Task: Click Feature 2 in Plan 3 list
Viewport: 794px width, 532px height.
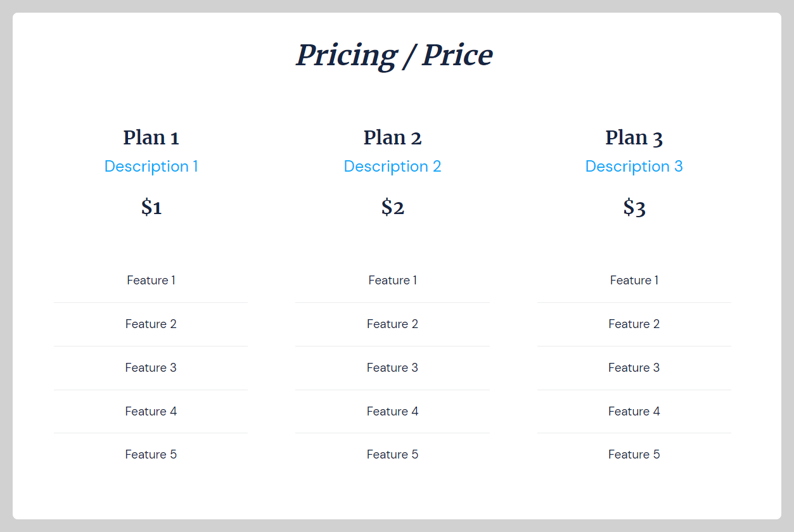Action: pyautogui.click(x=634, y=324)
